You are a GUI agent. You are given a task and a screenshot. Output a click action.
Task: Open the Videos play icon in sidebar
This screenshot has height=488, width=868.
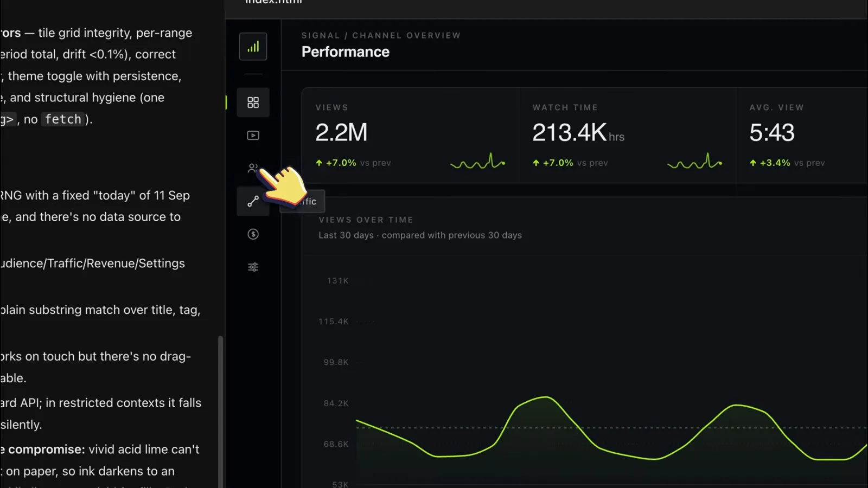click(253, 136)
